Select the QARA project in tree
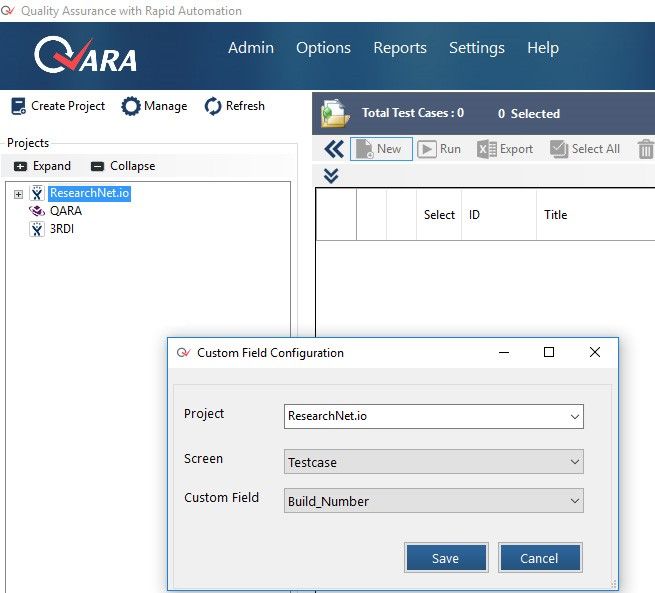Viewport: 655px width, 593px height. coord(66,211)
